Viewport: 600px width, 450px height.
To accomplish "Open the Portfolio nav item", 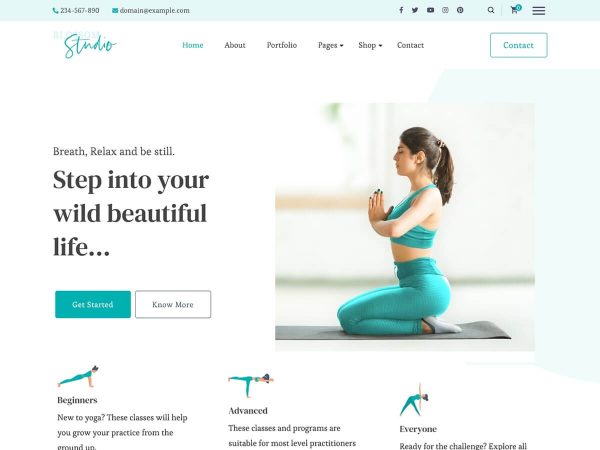I will pos(282,45).
